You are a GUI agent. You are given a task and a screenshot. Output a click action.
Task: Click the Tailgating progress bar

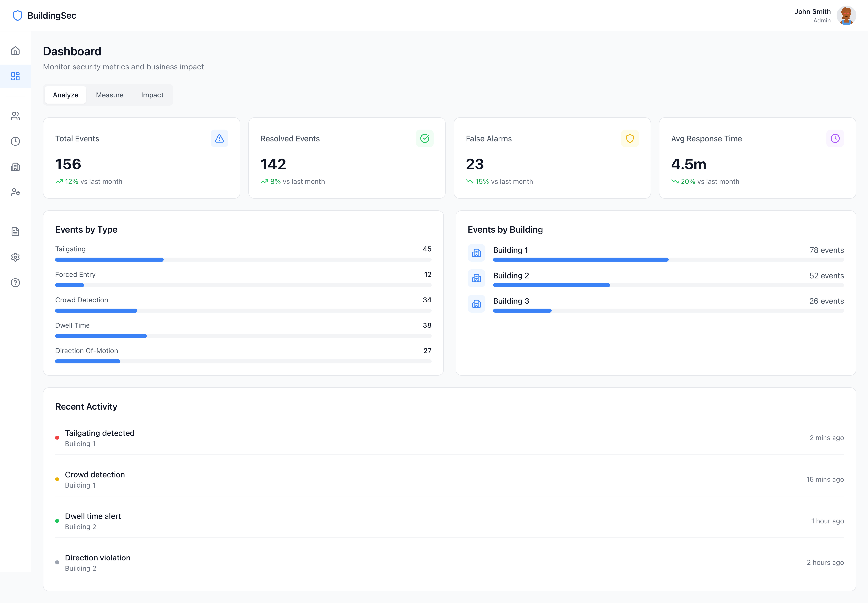(243, 259)
